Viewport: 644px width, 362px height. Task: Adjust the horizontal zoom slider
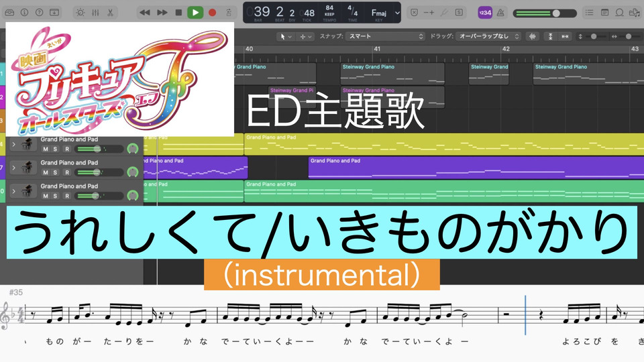[x=629, y=36]
